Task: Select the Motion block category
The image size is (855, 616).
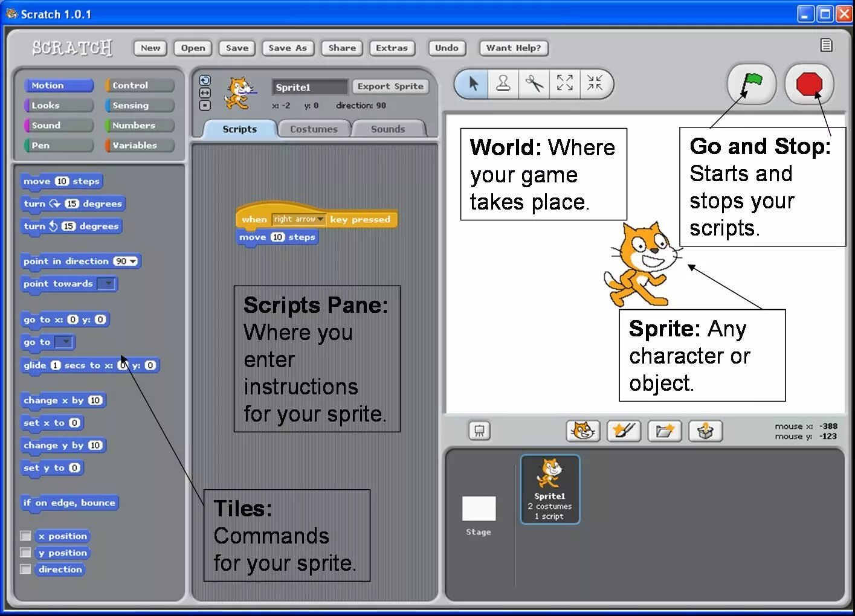Action: tap(59, 86)
